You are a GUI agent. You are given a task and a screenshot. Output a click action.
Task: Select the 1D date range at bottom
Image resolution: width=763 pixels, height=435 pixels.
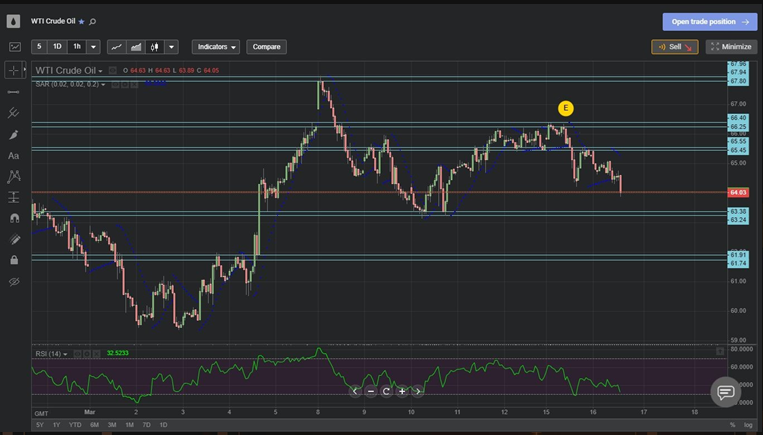[x=164, y=425]
